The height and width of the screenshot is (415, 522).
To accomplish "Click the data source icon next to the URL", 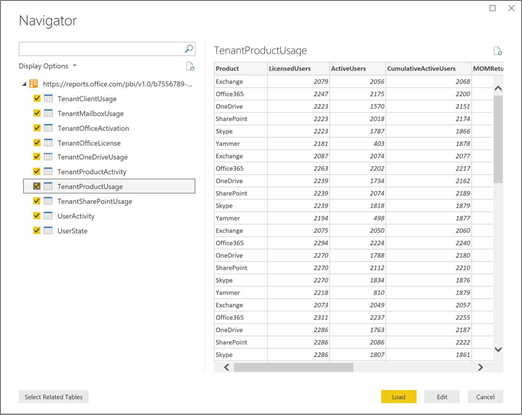I will (34, 84).
